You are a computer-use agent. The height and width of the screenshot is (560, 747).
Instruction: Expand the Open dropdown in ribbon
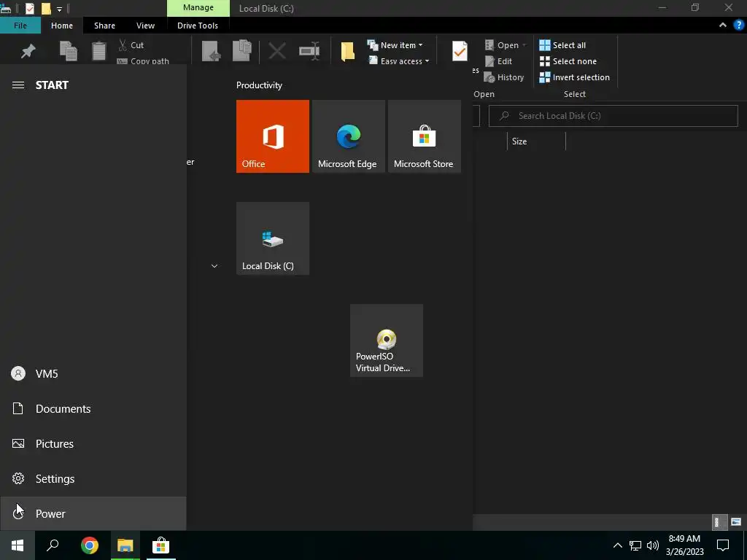506,44
